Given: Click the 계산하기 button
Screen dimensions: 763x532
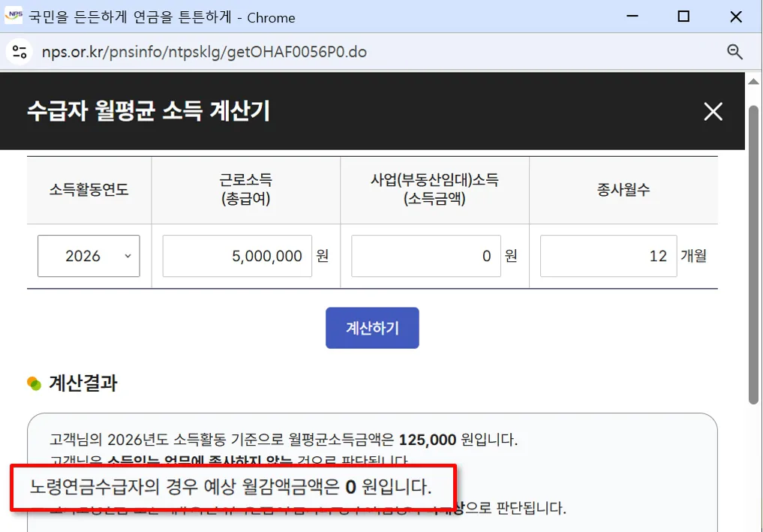Looking at the screenshot, I should [372, 328].
